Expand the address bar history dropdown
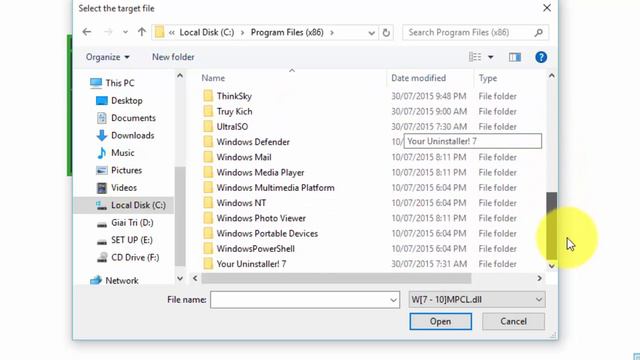 pos(371,33)
